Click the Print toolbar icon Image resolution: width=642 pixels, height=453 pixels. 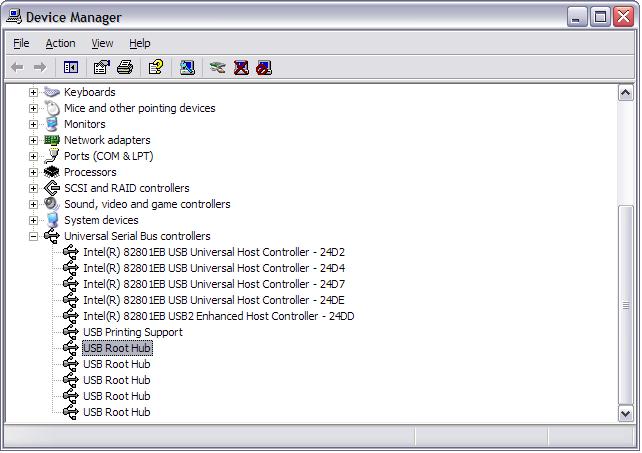(x=125, y=67)
